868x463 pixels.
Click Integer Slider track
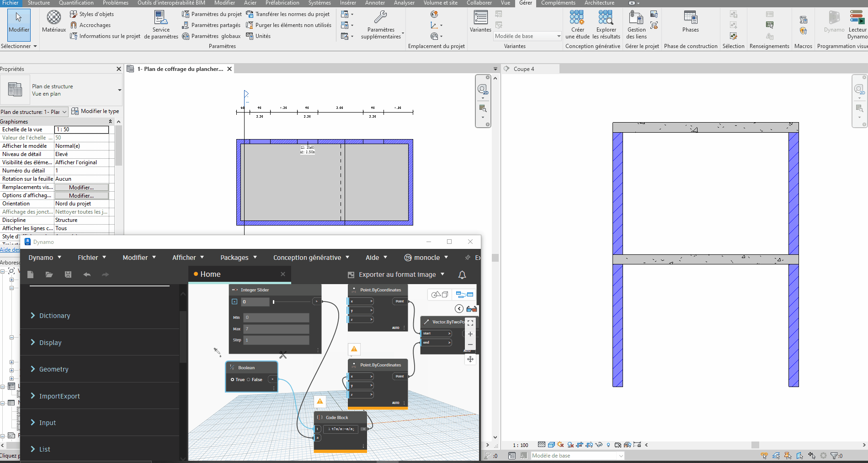(x=292, y=301)
